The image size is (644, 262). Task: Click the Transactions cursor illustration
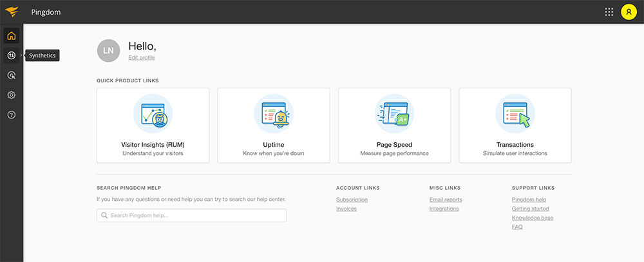(515, 114)
